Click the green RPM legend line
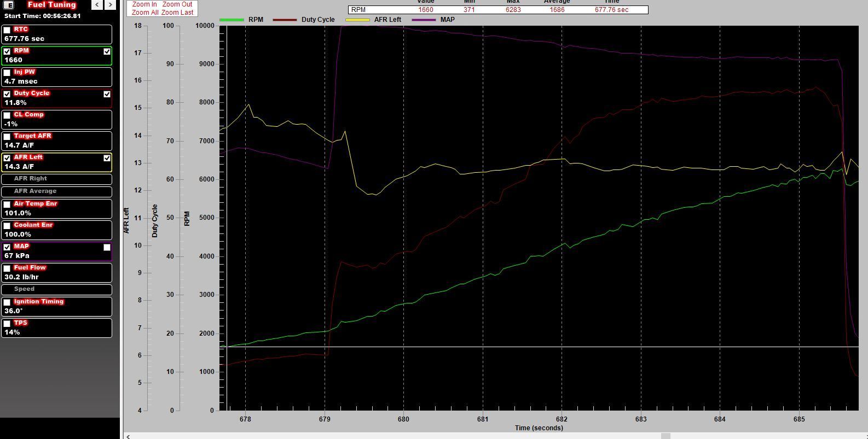Screen dimensions: 868x439 232,20
